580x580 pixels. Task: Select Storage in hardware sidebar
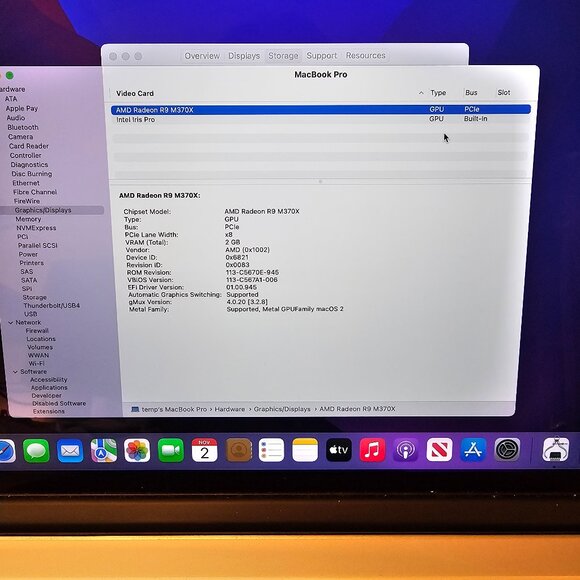pyautogui.click(x=34, y=297)
